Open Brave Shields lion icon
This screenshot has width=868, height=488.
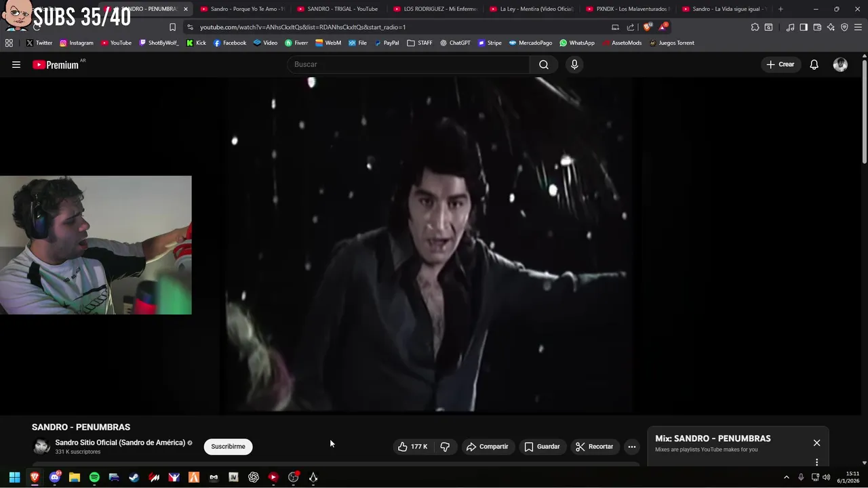(648, 27)
